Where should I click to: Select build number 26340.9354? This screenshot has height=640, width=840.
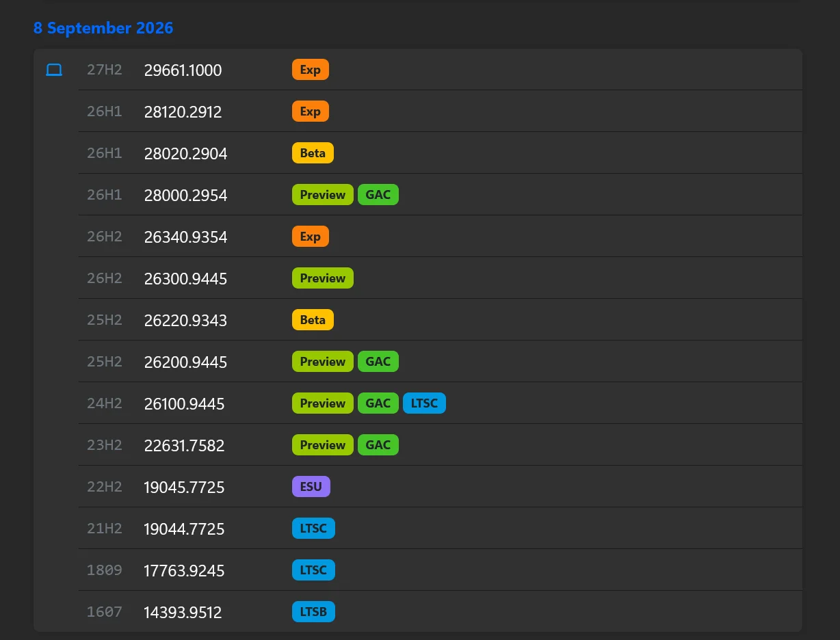click(185, 237)
